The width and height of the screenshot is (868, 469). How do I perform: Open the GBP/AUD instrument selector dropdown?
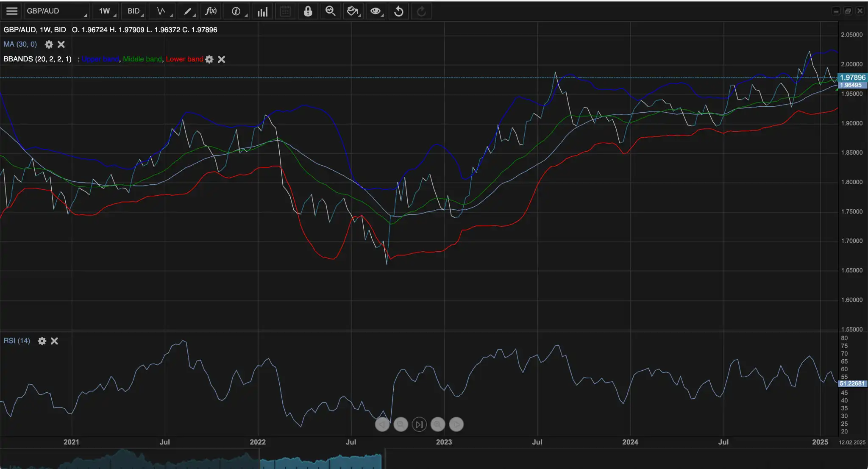[x=56, y=11]
